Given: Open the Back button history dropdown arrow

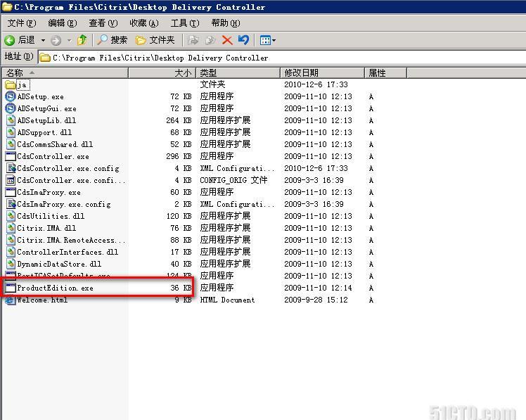Looking at the screenshot, I should [x=44, y=41].
